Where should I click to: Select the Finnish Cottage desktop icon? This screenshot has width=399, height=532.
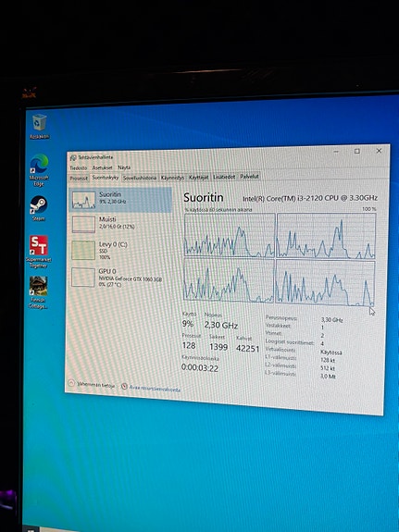click(38, 292)
